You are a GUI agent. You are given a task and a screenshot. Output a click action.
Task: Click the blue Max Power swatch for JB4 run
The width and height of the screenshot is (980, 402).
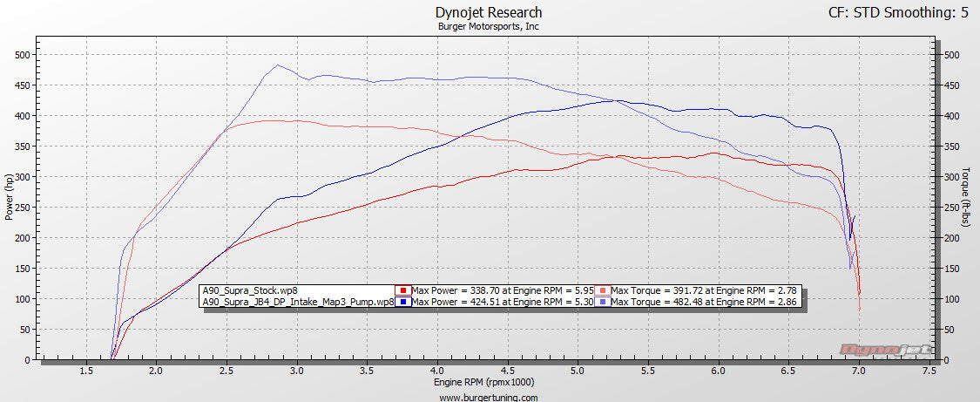(403, 302)
